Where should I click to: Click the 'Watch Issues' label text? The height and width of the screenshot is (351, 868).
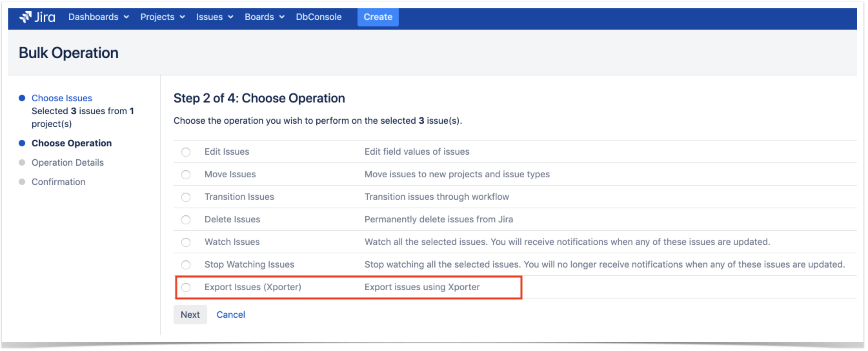tap(232, 242)
